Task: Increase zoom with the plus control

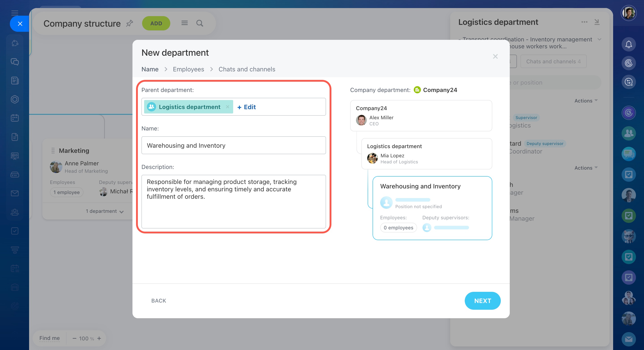Action: 99,338
